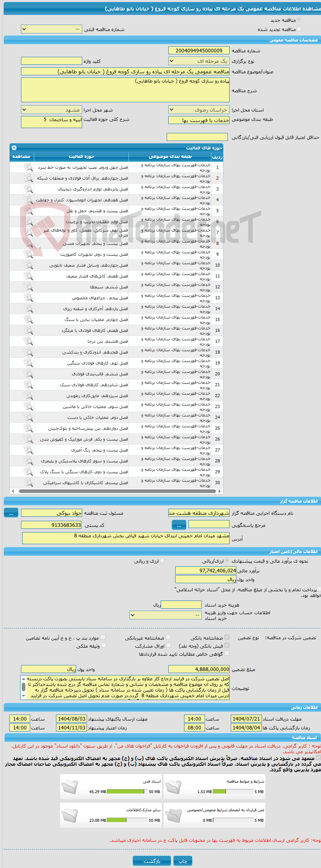
Task: Open the اسناد فنی folder icon
Action: pos(70,786)
